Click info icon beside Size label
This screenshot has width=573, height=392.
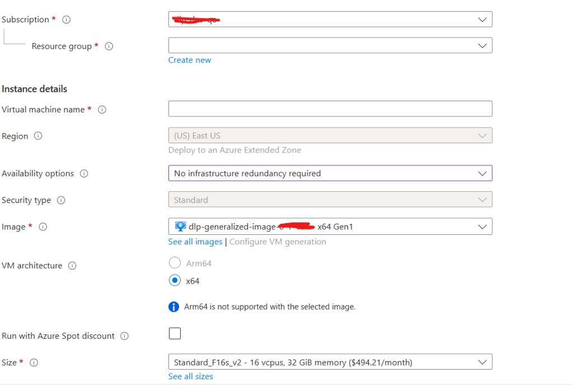[34, 363]
